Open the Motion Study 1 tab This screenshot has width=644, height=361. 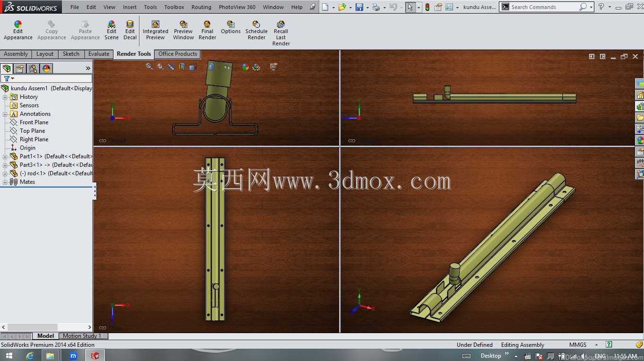pos(82,336)
